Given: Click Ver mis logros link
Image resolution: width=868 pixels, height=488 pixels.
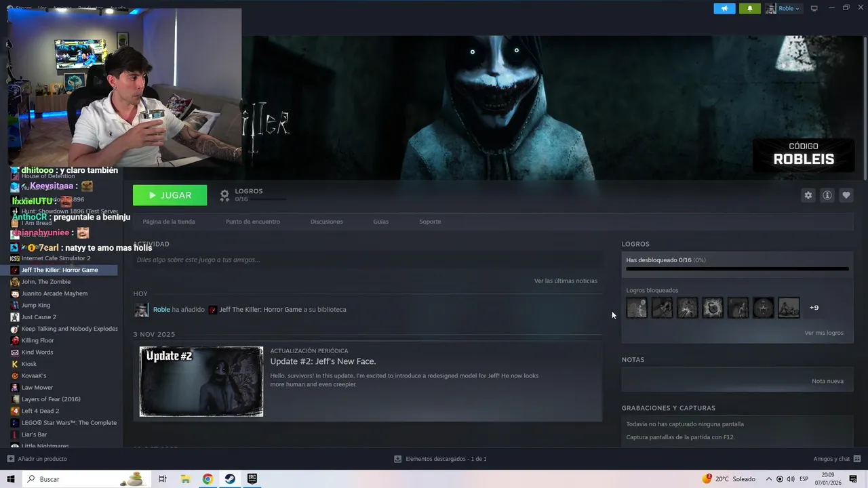Looking at the screenshot, I should tap(824, 333).
